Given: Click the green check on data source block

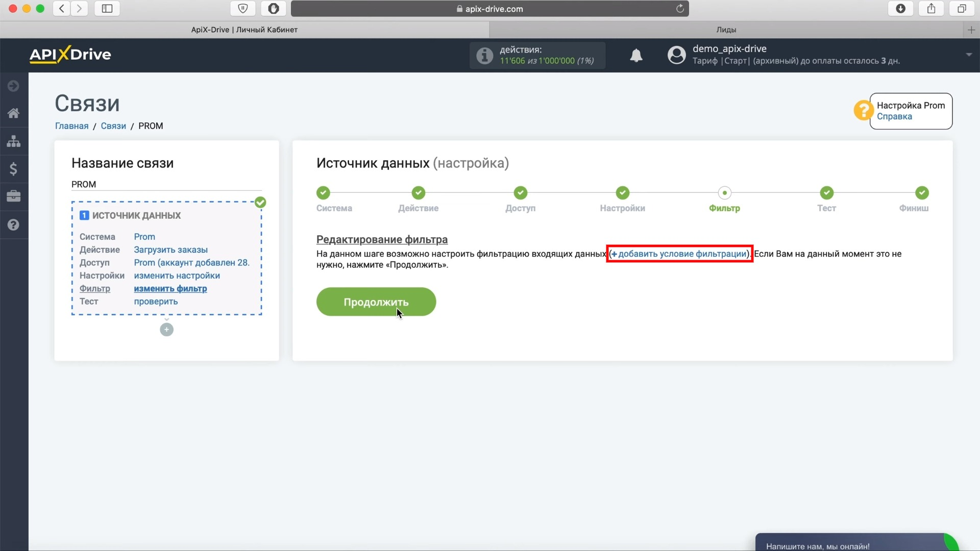Looking at the screenshot, I should coord(260,203).
